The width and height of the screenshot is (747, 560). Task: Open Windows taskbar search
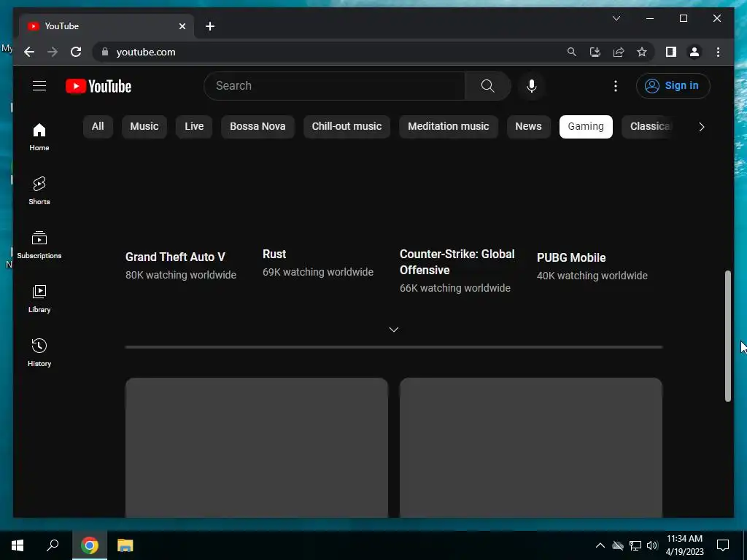click(x=53, y=545)
